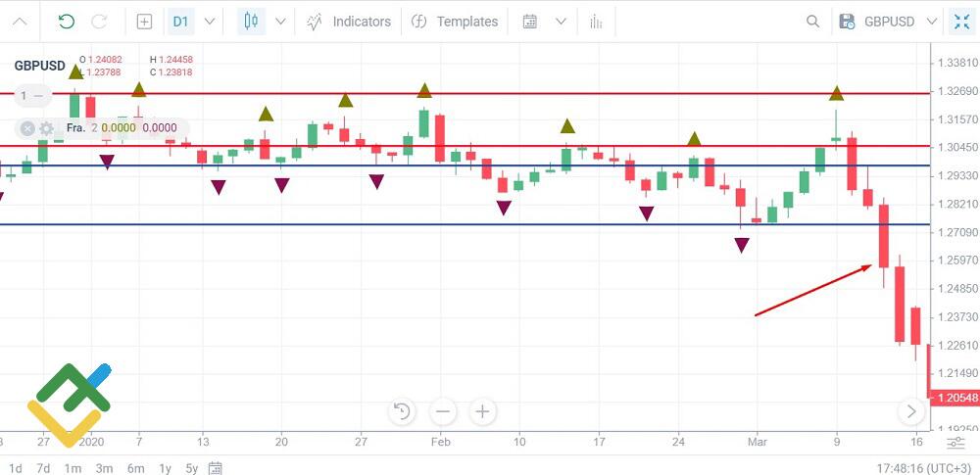Open the bar chart comparison icon
Screen dimensions: 980x475
[x=596, y=22]
